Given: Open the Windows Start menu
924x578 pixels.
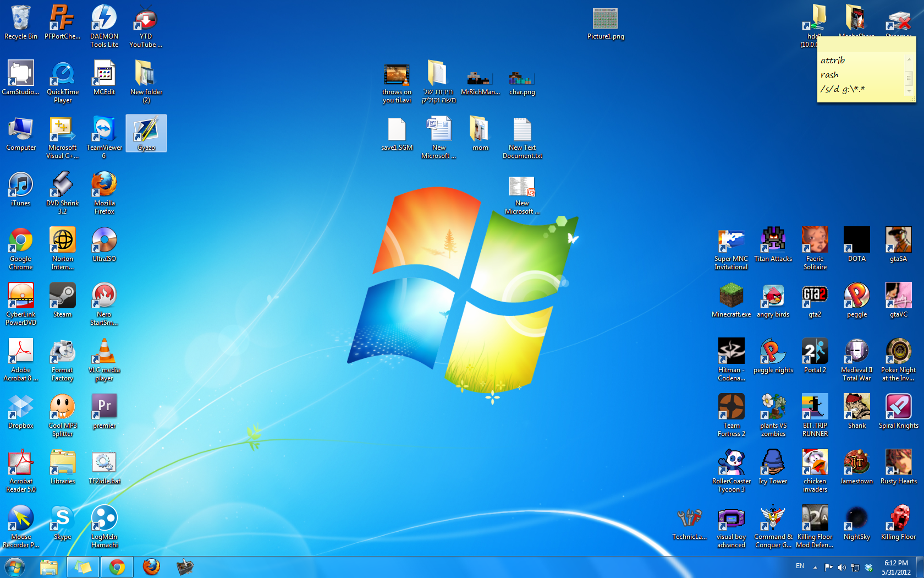Looking at the screenshot, I should 14,567.
